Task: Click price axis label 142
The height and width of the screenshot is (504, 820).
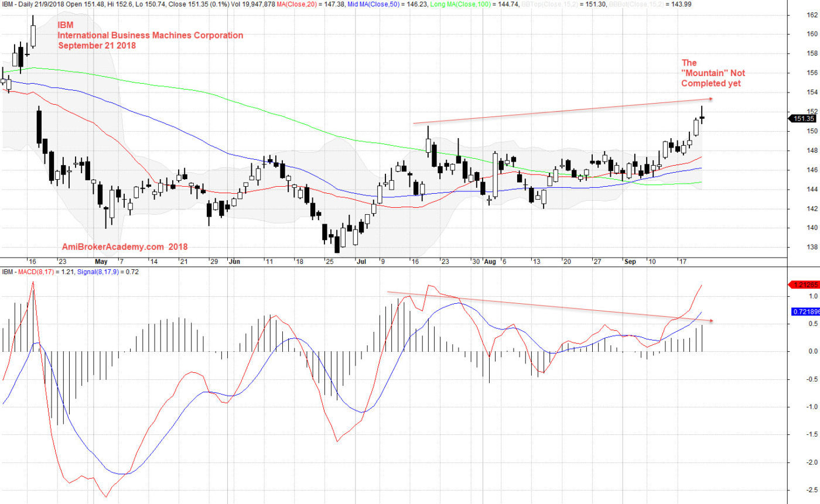Action: pyautogui.click(x=812, y=208)
